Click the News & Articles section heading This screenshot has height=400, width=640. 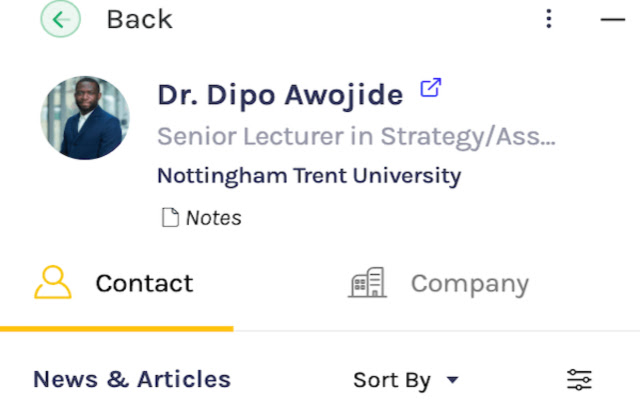coord(132,379)
